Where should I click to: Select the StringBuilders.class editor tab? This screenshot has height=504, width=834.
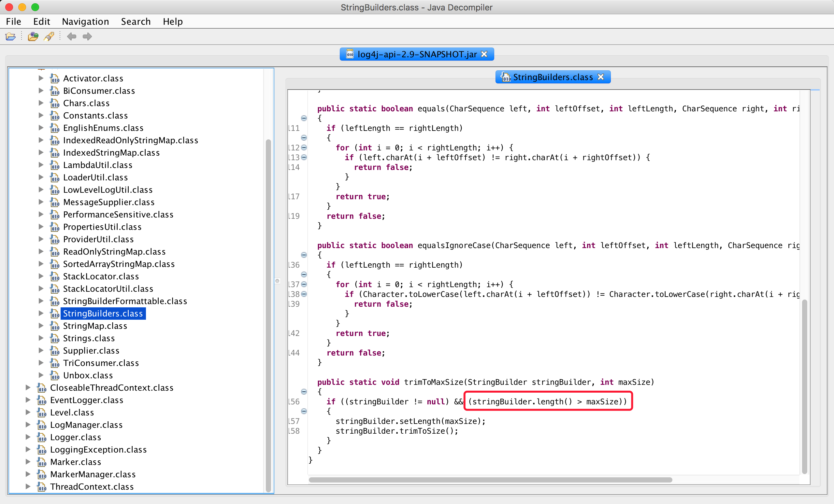tap(553, 77)
